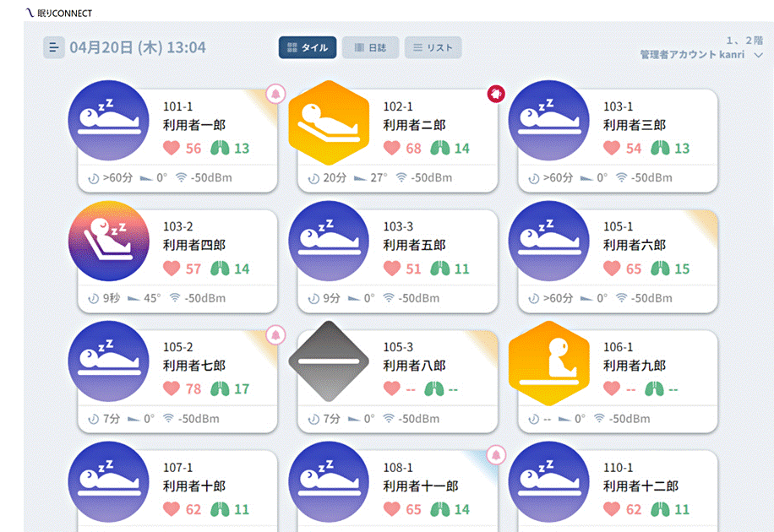Click the sleeping status icon for 101-1

(109, 121)
